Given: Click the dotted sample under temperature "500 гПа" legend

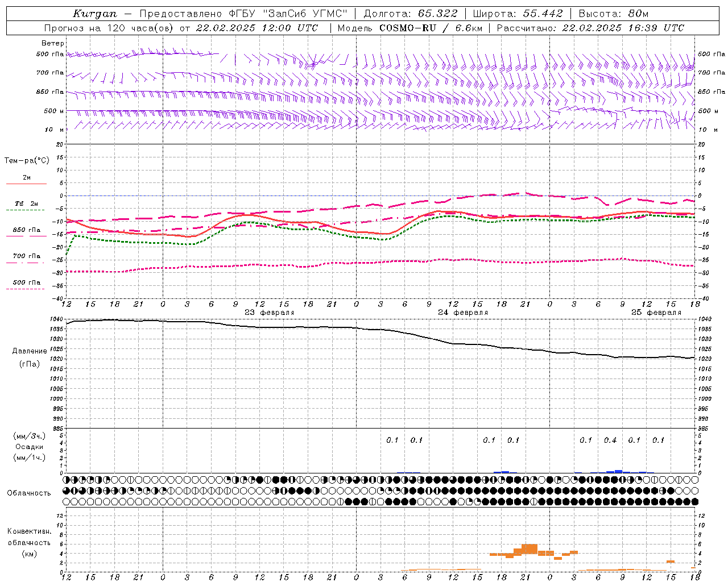Looking at the screenshot, I should point(26,289).
